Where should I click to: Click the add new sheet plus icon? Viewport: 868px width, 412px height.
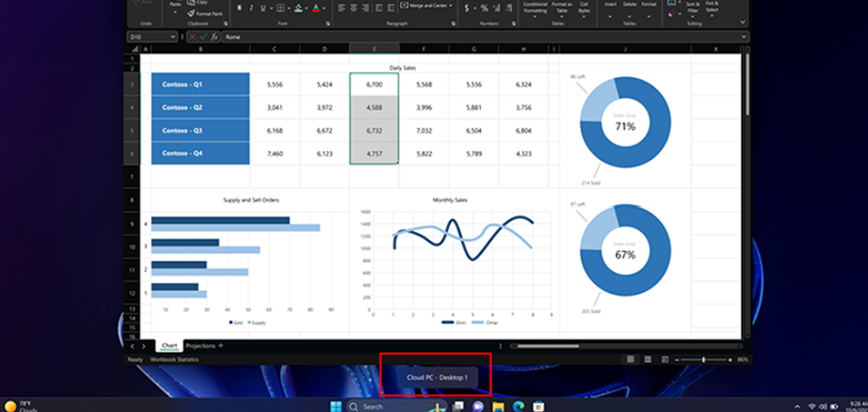221,345
